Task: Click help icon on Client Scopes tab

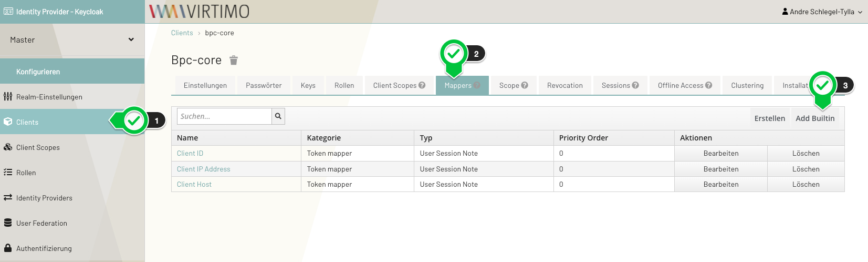Action: 422,85
